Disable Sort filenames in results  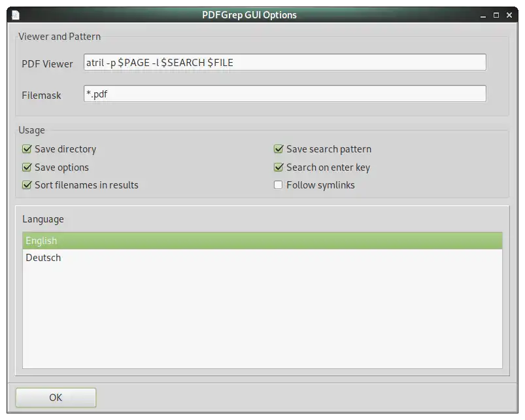pyautogui.click(x=27, y=185)
